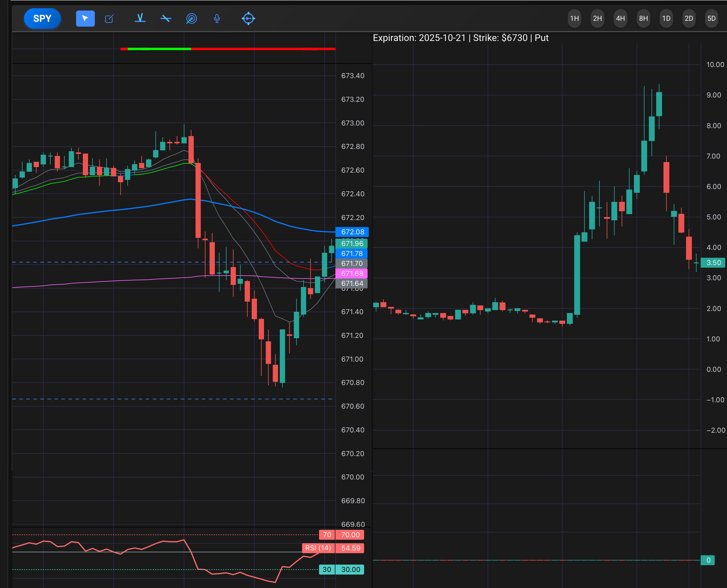Switch to the 1H timeframe
727x588 pixels.
pyautogui.click(x=574, y=18)
